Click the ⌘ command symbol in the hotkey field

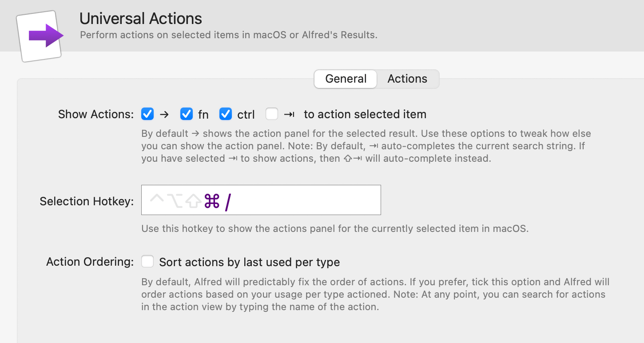(x=212, y=201)
